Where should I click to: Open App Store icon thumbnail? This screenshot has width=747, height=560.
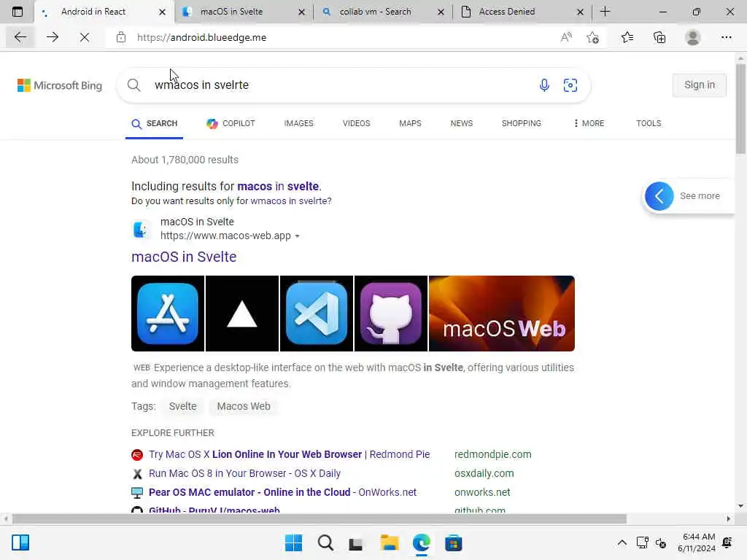click(168, 314)
